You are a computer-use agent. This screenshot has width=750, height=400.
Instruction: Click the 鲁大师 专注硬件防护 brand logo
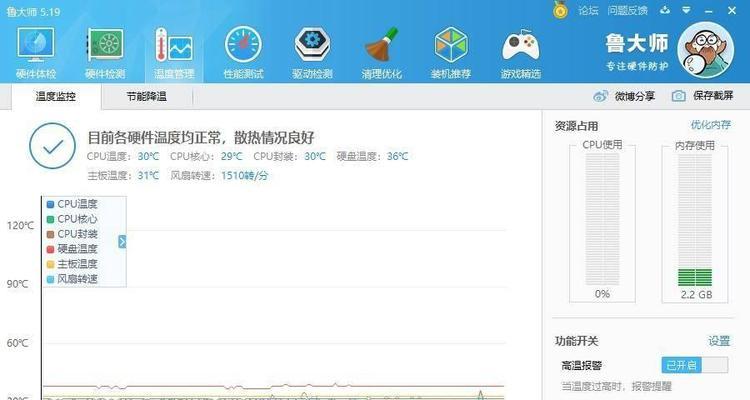pos(637,52)
